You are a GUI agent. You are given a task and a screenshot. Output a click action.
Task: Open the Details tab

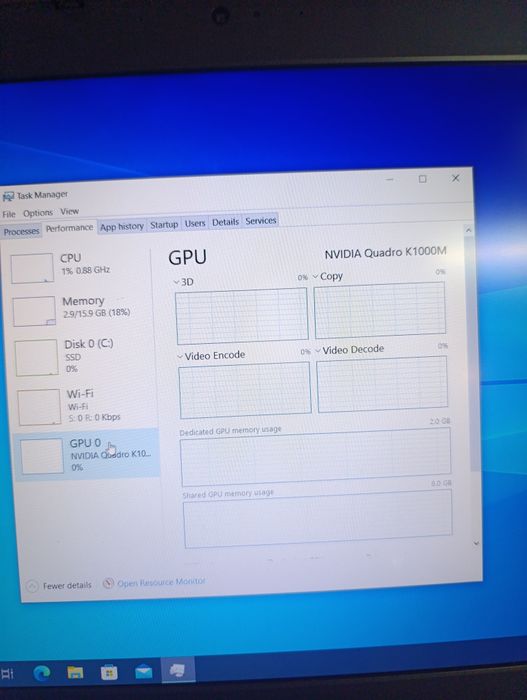pos(225,222)
